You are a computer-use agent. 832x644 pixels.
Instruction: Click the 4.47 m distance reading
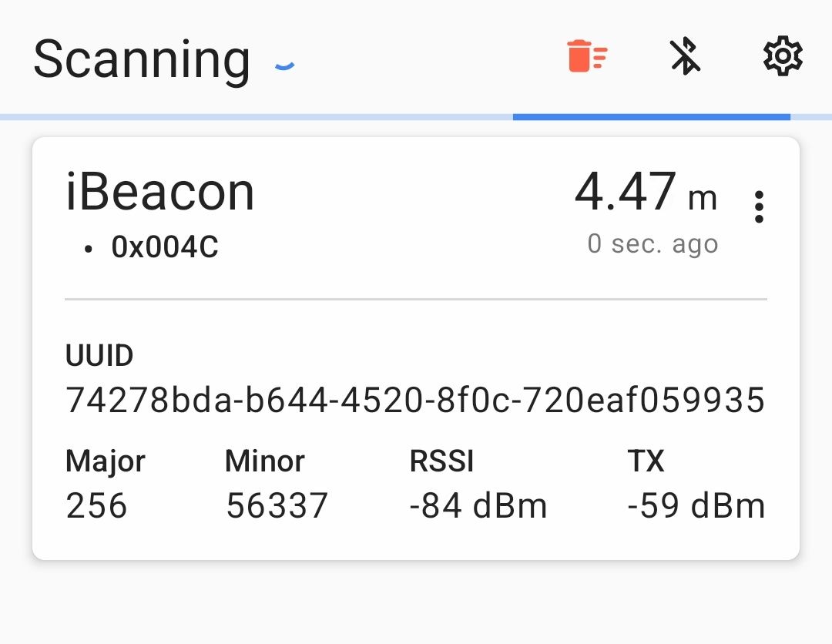(646, 193)
